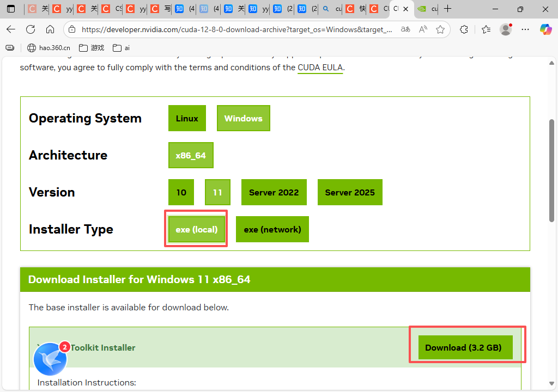The width and height of the screenshot is (558, 392).
Task: Open the Extensions puzzle icon
Action: click(464, 29)
